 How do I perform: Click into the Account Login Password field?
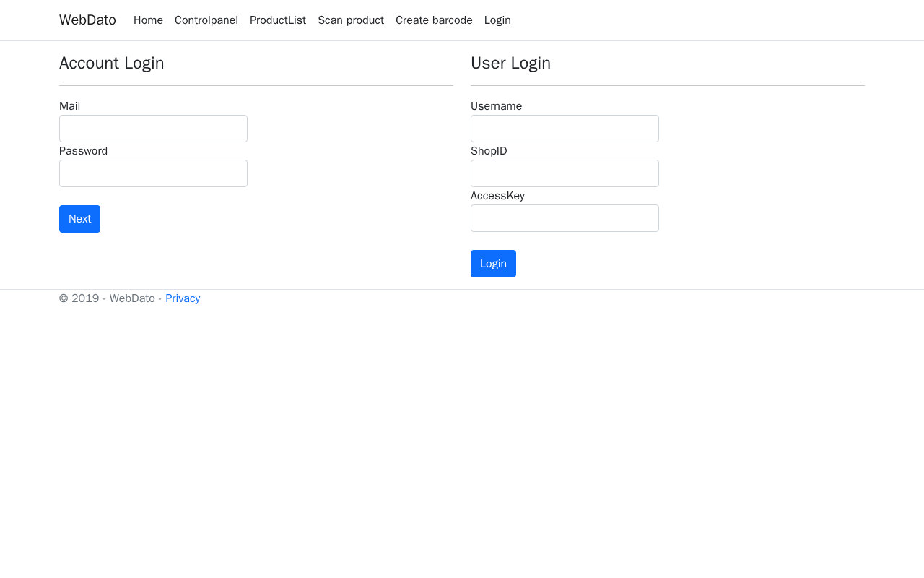(153, 173)
